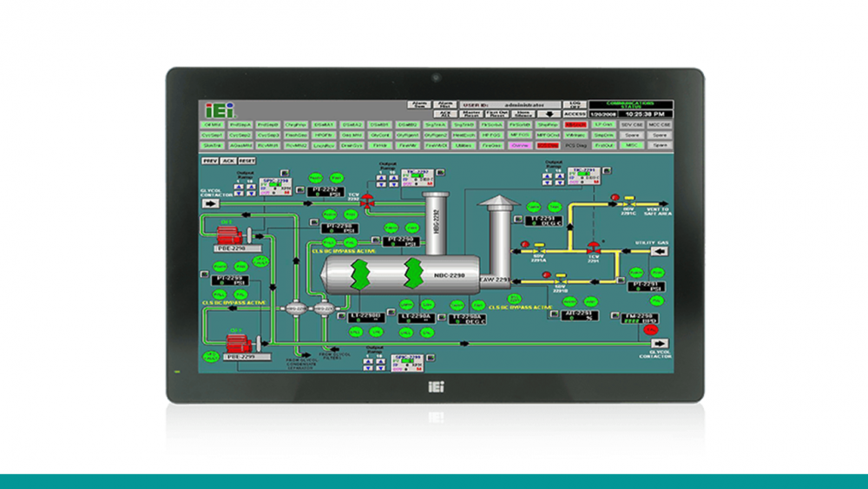
Task: Open the detail icon beside the SPIC-2299 faceplate
Action: pyautogui.click(x=431, y=358)
